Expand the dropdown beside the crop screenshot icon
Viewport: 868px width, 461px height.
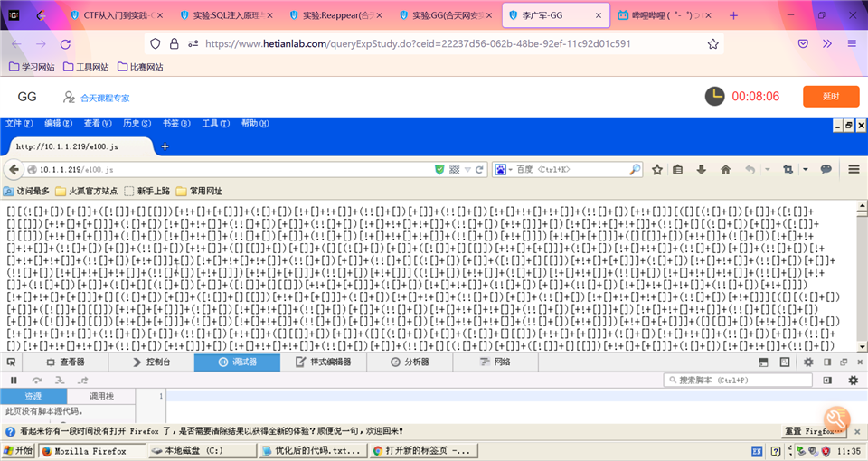pos(806,169)
